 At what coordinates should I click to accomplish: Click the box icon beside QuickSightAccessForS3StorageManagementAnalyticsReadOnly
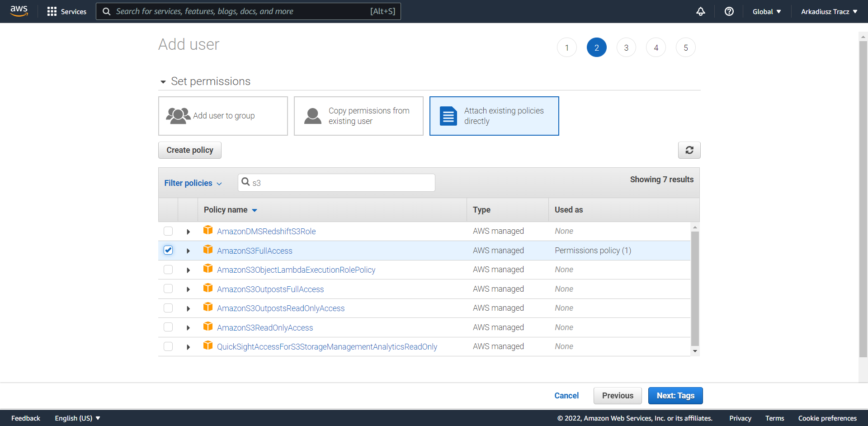click(x=208, y=346)
